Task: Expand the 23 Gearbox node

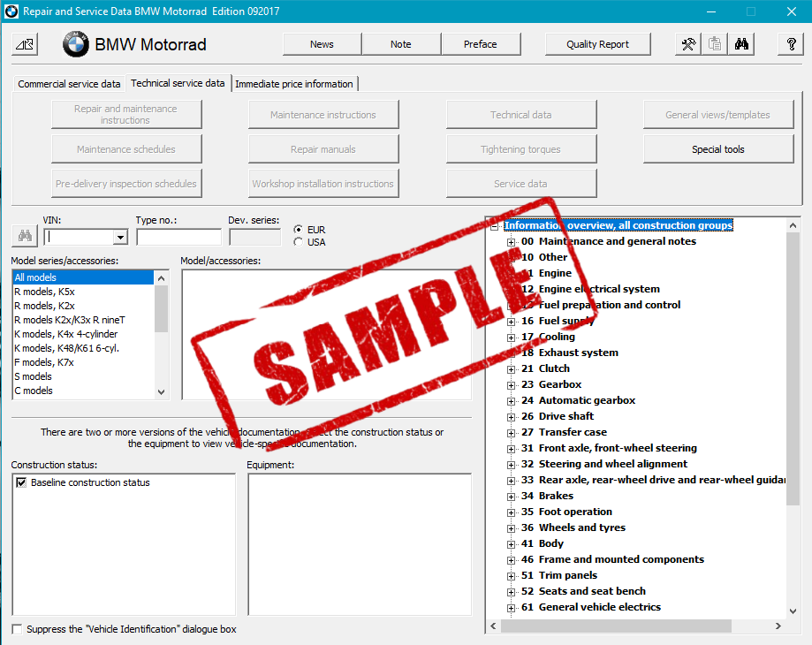Action: tap(511, 385)
